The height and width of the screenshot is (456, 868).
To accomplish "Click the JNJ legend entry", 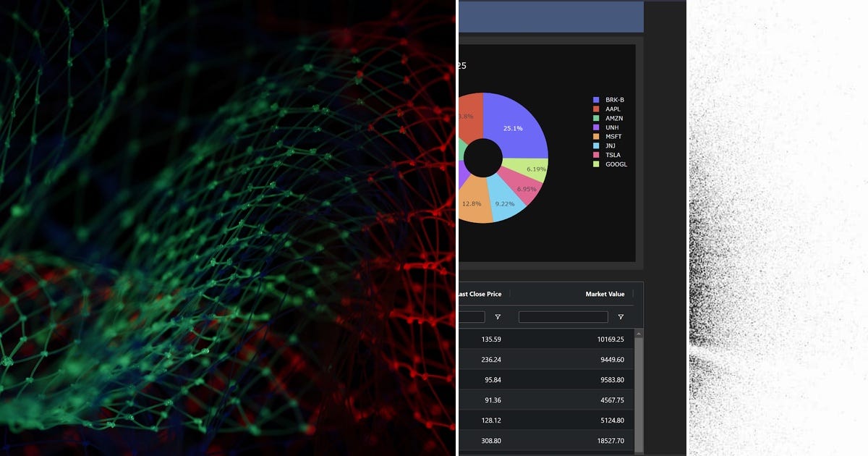I will point(610,145).
